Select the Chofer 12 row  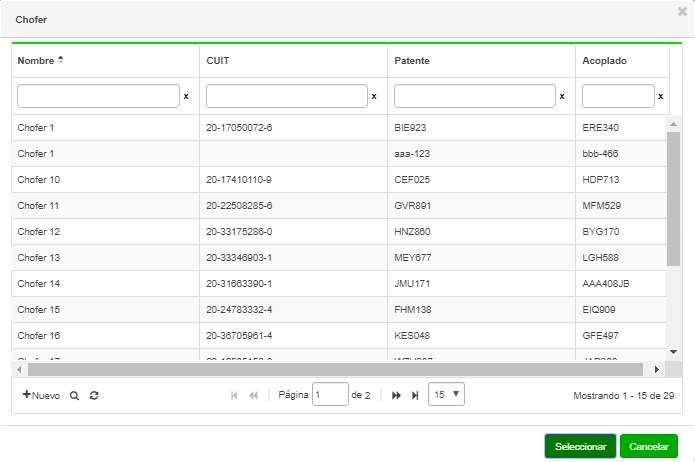[x=339, y=231]
